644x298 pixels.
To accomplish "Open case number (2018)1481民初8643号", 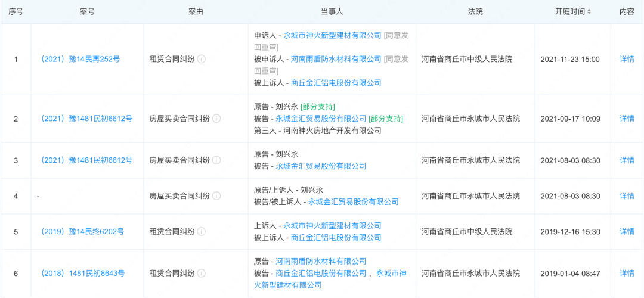I will (x=82, y=274).
